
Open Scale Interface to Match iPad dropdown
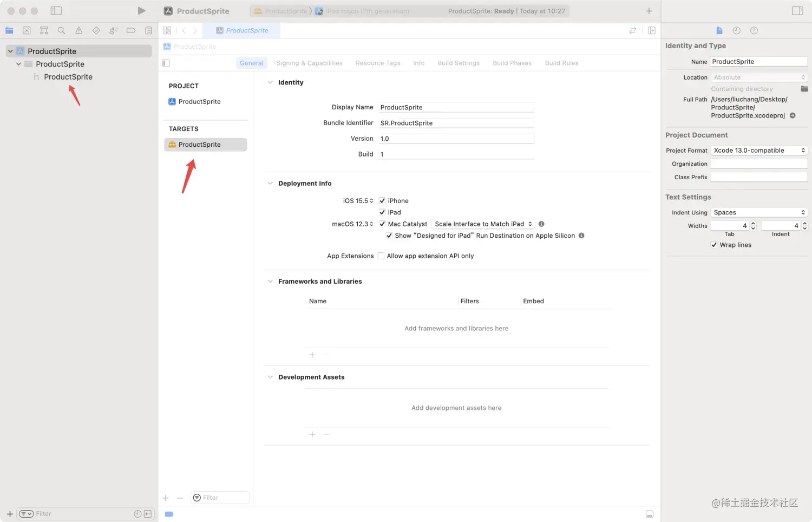click(483, 224)
